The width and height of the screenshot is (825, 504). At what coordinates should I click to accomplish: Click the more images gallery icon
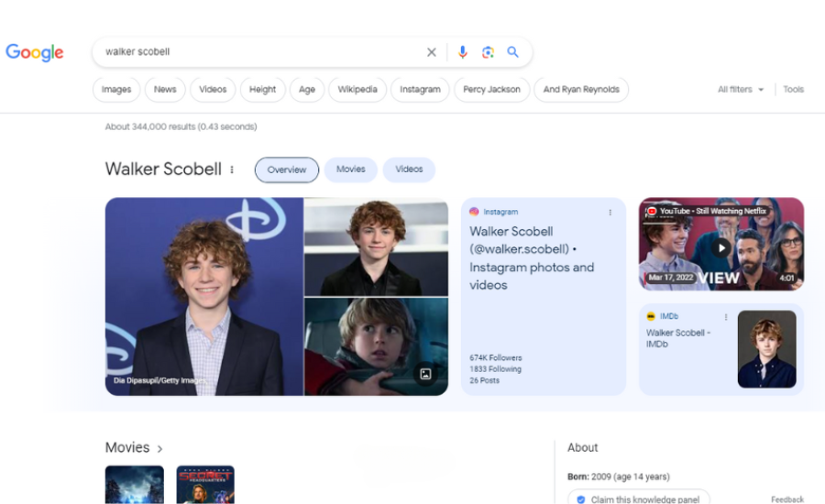click(x=425, y=374)
